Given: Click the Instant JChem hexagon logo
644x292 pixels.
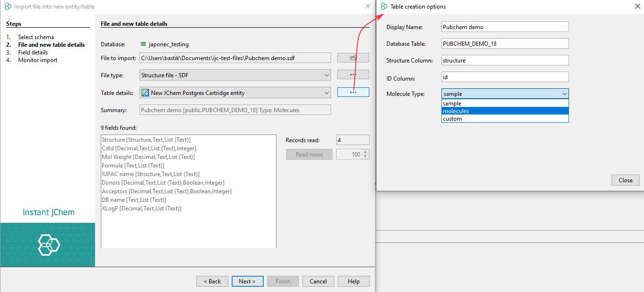Looking at the screenshot, I should [x=49, y=245].
